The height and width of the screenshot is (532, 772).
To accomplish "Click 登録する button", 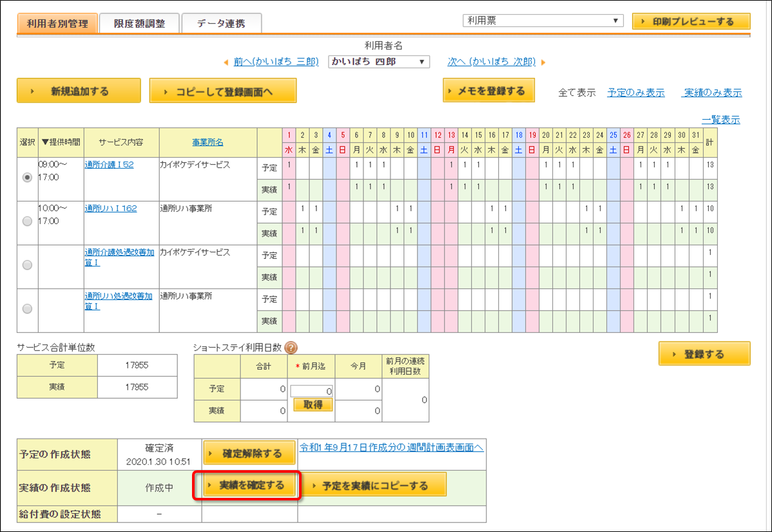I will point(704,354).
